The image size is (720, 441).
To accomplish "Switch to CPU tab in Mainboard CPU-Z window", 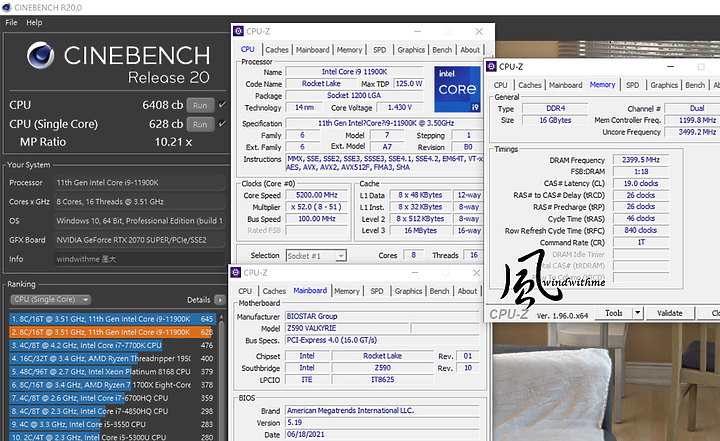I will [x=245, y=291].
